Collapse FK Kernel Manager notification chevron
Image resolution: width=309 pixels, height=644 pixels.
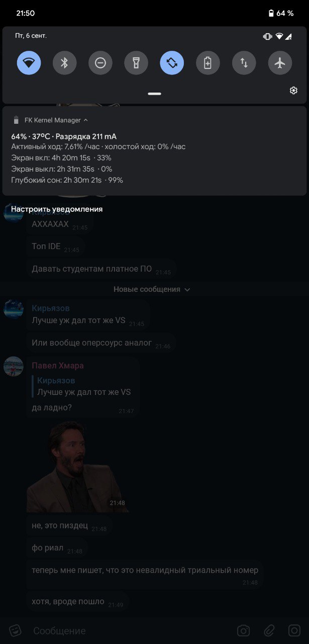(86, 120)
